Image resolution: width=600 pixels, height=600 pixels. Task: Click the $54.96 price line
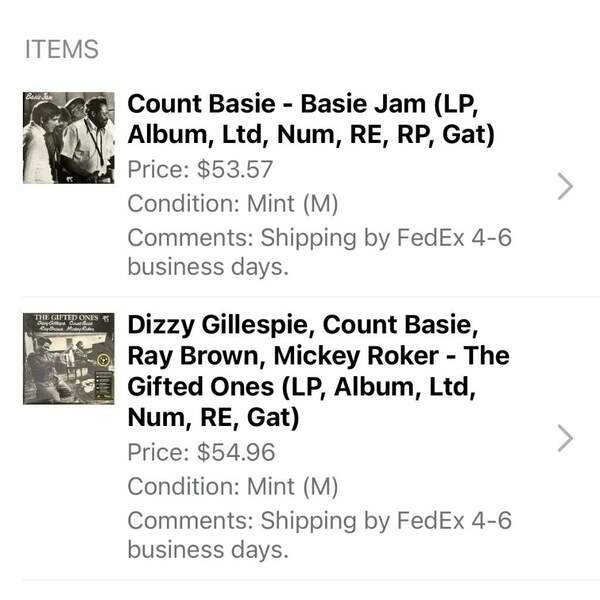(x=201, y=452)
